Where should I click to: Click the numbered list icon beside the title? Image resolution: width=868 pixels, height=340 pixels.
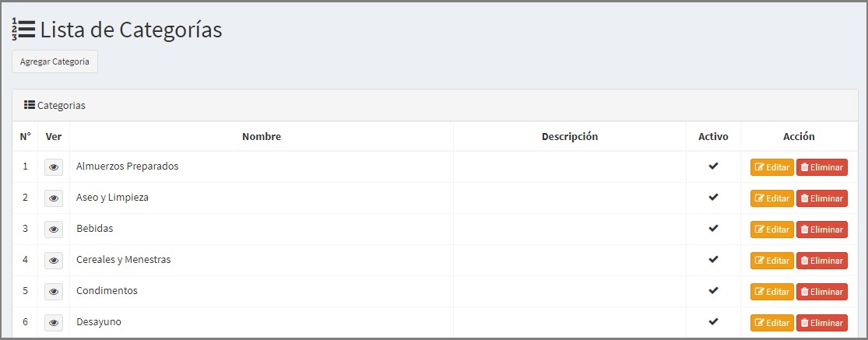click(x=23, y=30)
